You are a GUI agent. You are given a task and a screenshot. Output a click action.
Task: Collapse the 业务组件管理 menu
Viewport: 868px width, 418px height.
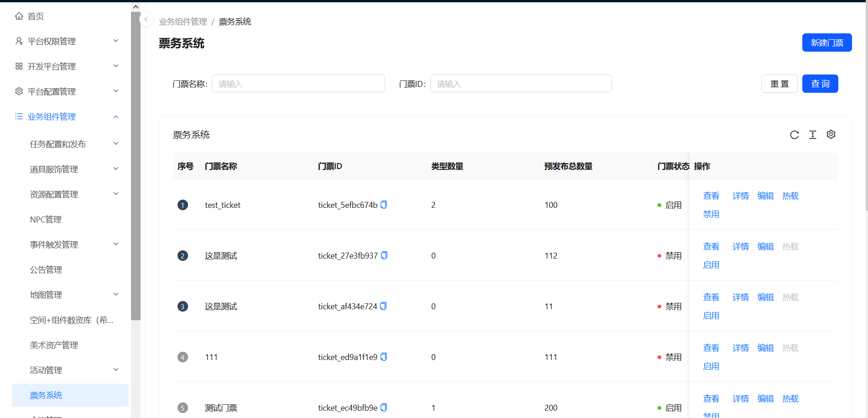point(68,116)
